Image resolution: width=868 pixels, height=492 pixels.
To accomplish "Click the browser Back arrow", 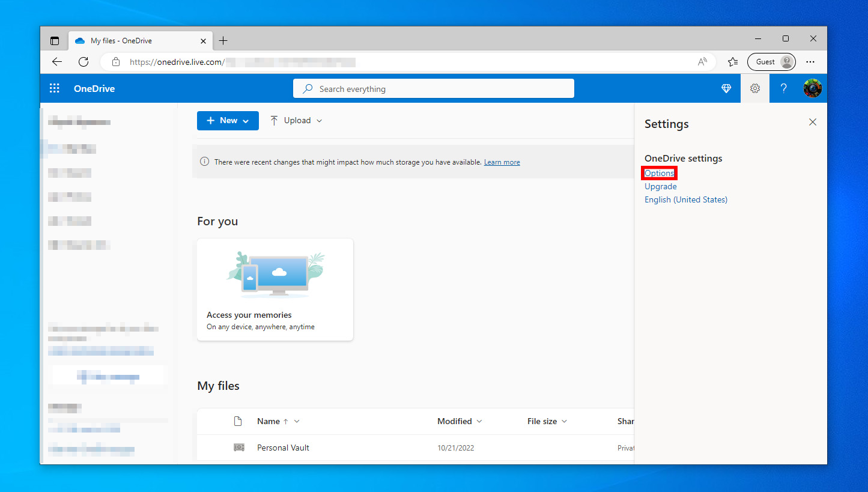I will 57,62.
